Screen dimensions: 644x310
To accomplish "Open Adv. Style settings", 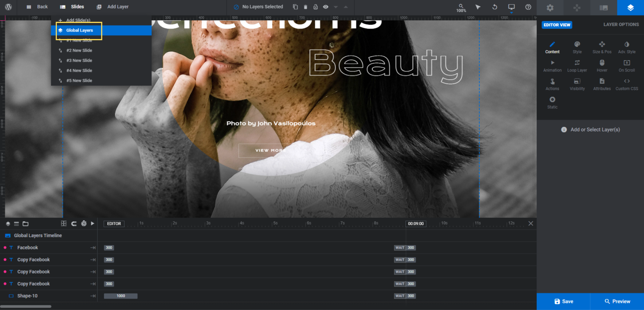I will 627,47.
